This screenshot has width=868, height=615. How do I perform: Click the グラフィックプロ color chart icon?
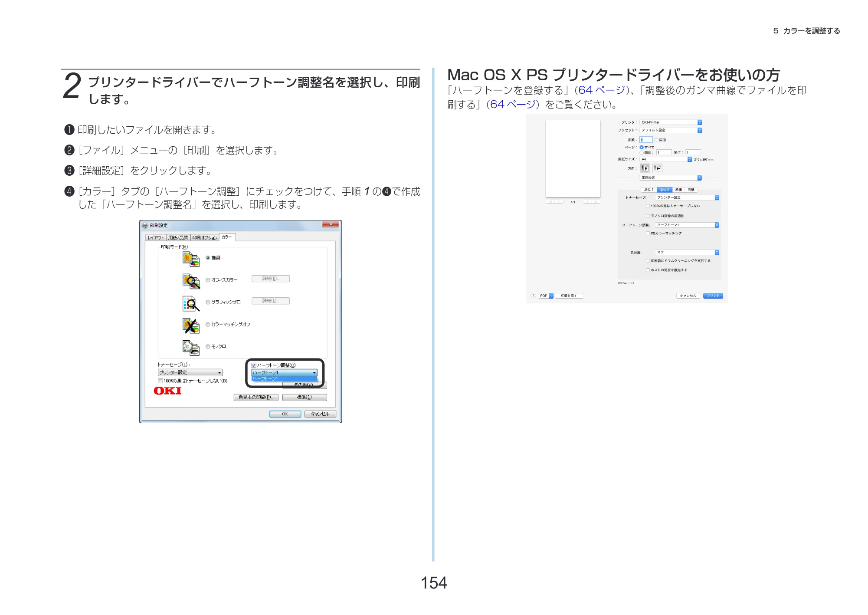click(191, 303)
